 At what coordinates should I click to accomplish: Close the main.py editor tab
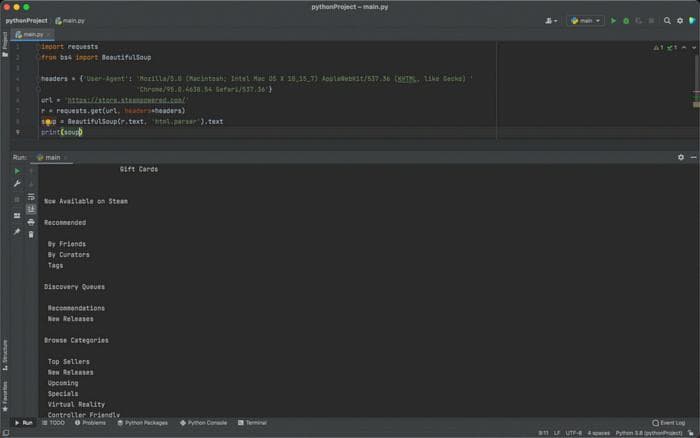coord(50,34)
